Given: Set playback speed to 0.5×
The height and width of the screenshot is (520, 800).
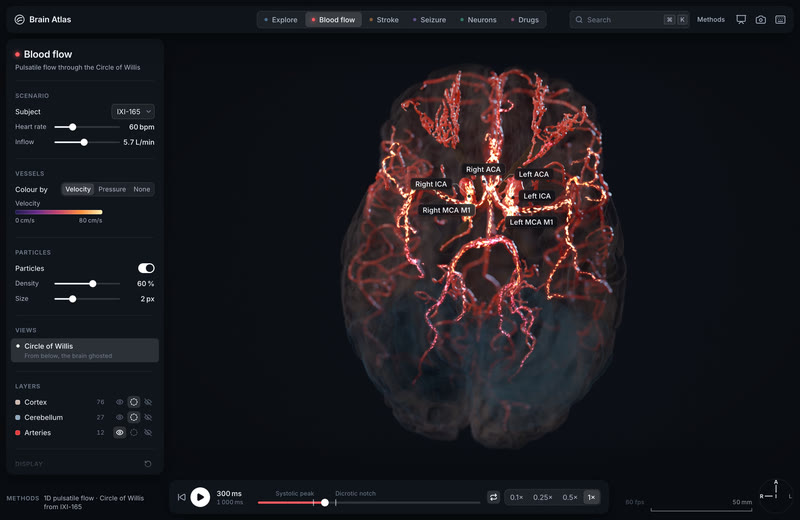Looking at the screenshot, I should click(569, 497).
